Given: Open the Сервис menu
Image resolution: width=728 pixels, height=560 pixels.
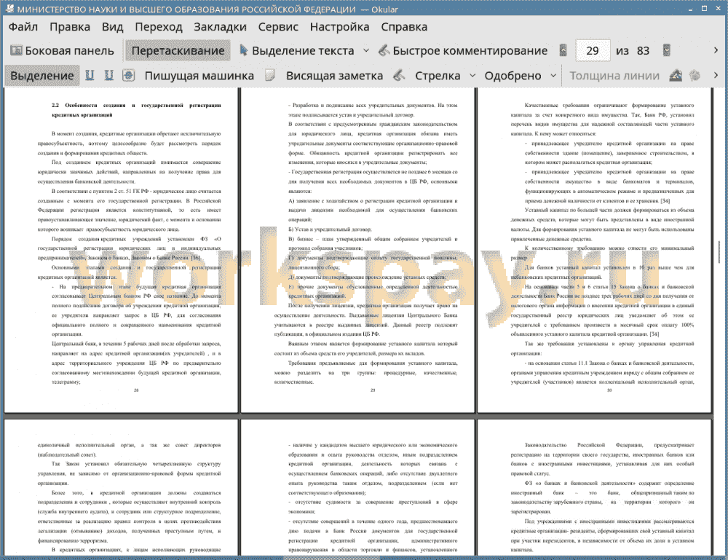Looking at the screenshot, I should click(278, 27).
